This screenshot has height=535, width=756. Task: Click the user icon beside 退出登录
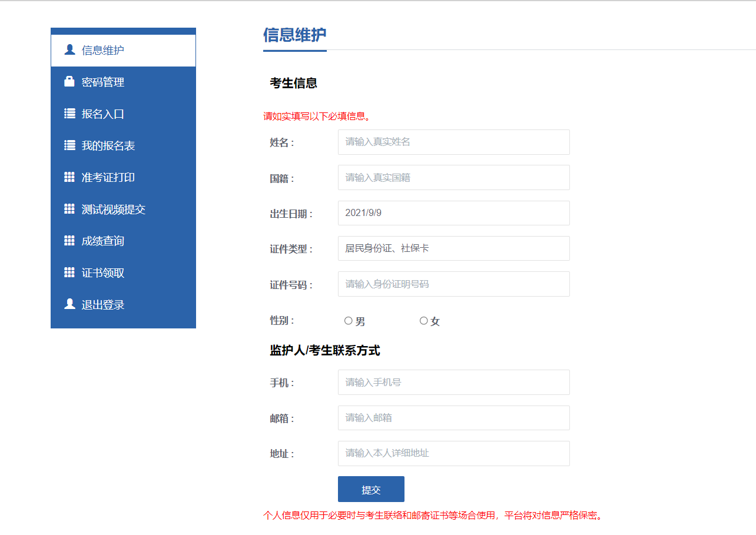tap(69, 304)
